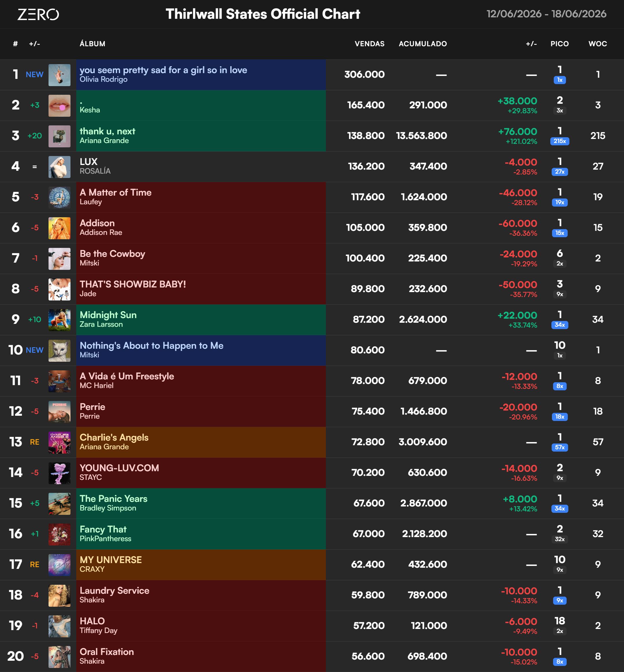Select "Nothing's About to Happen to Me" title
Screen dimensions: 624x672
click(152, 346)
